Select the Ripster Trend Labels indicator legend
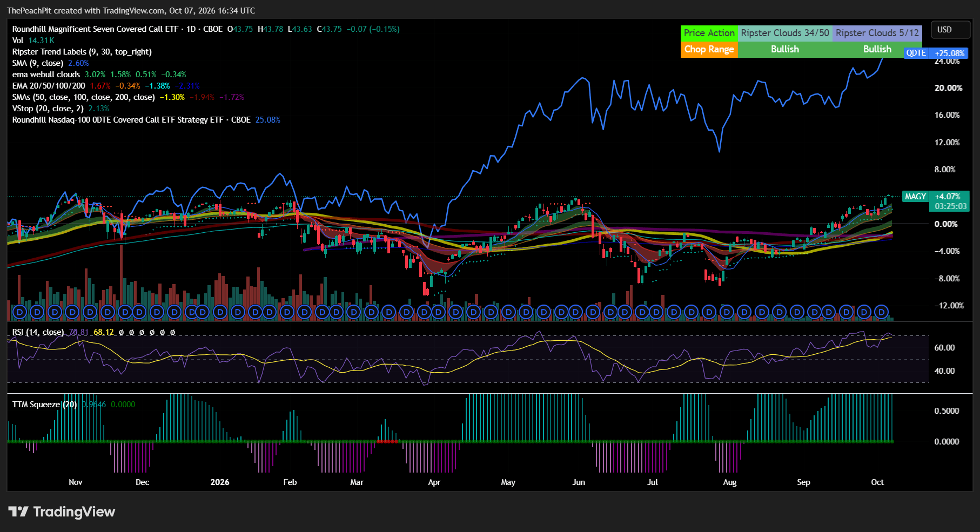The image size is (980, 532). point(82,52)
